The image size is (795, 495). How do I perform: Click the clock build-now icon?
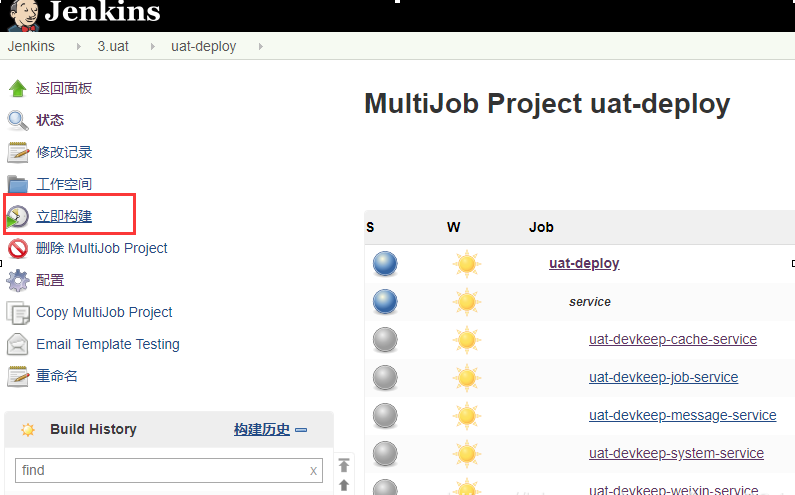click(18, 217)
